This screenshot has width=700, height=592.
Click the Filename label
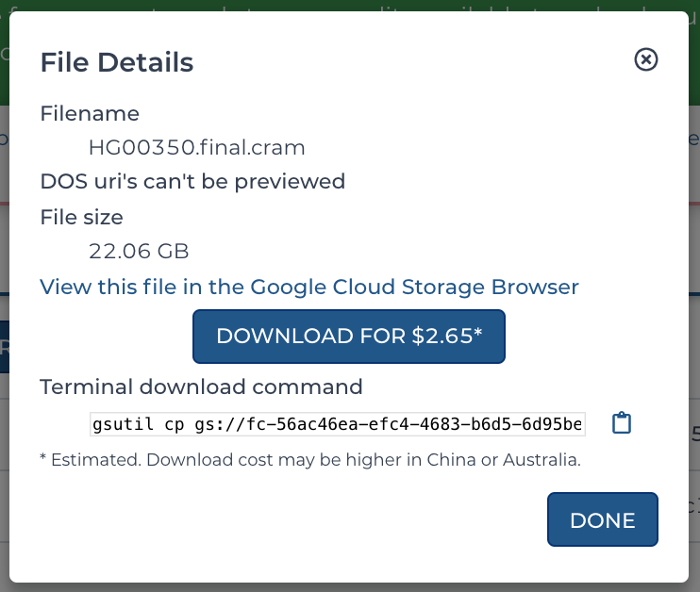[x=90, y=113]
